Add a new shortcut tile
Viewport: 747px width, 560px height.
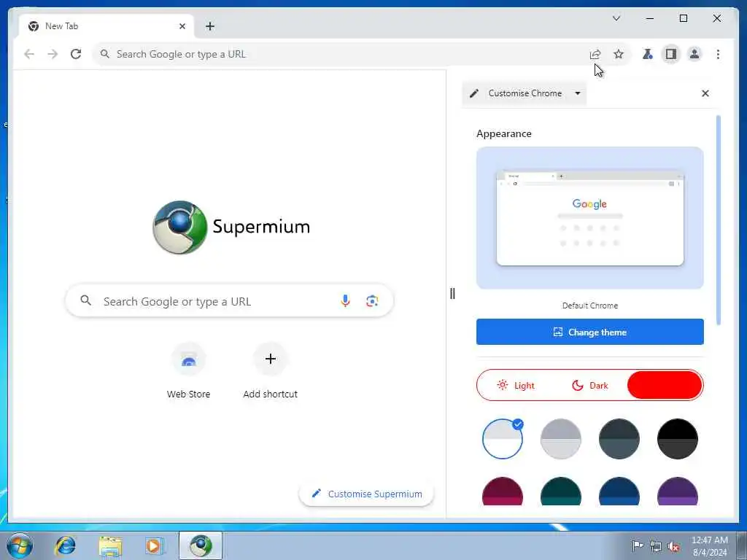[x=270, y=371]
